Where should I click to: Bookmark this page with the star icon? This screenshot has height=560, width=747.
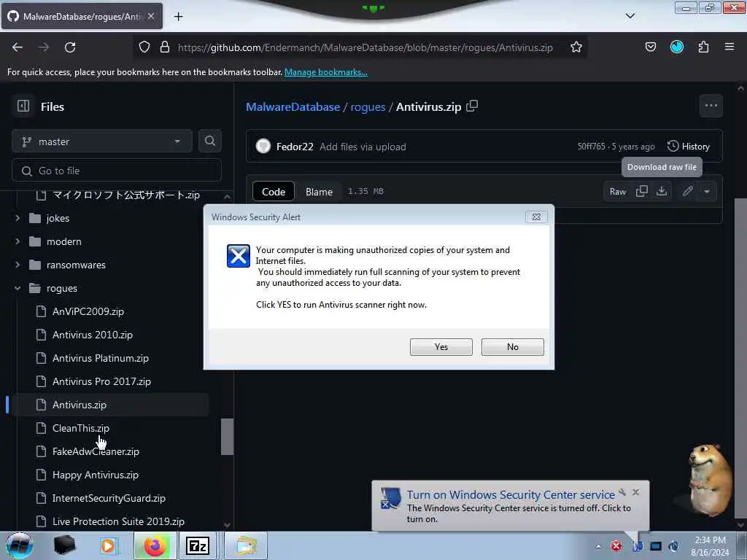coord(576,47)
